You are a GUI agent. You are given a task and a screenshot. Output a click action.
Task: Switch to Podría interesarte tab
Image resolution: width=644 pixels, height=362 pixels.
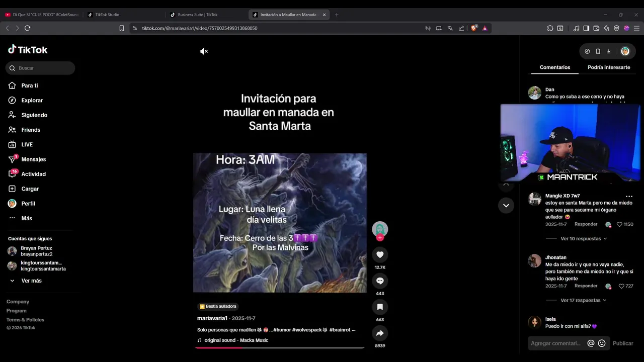(x=609, y=67)
